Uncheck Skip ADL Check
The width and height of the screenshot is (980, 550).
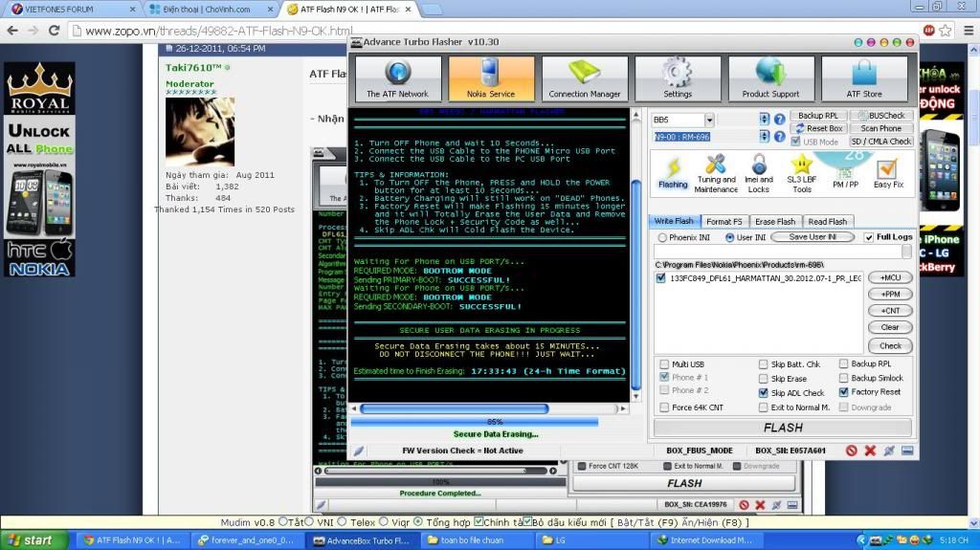(763, 393)
